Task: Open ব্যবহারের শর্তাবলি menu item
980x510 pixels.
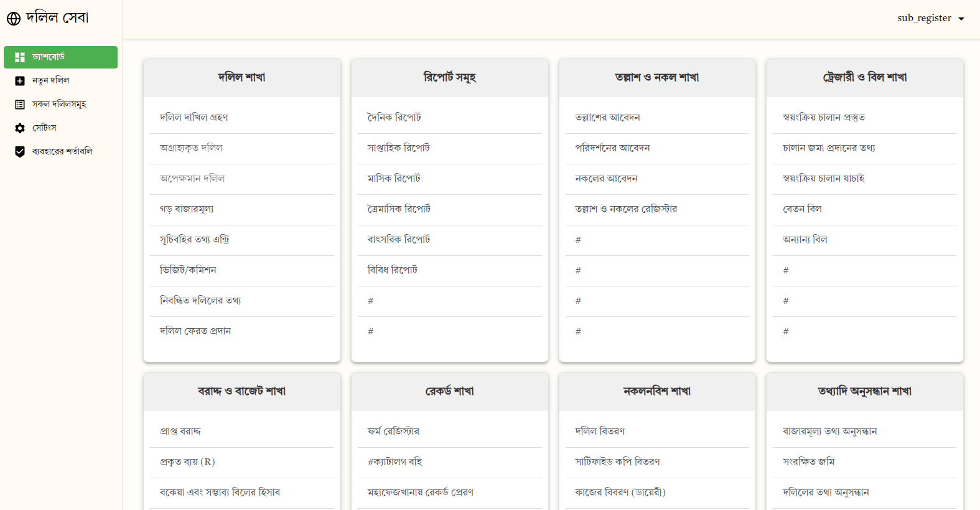Action: point(60,152)
